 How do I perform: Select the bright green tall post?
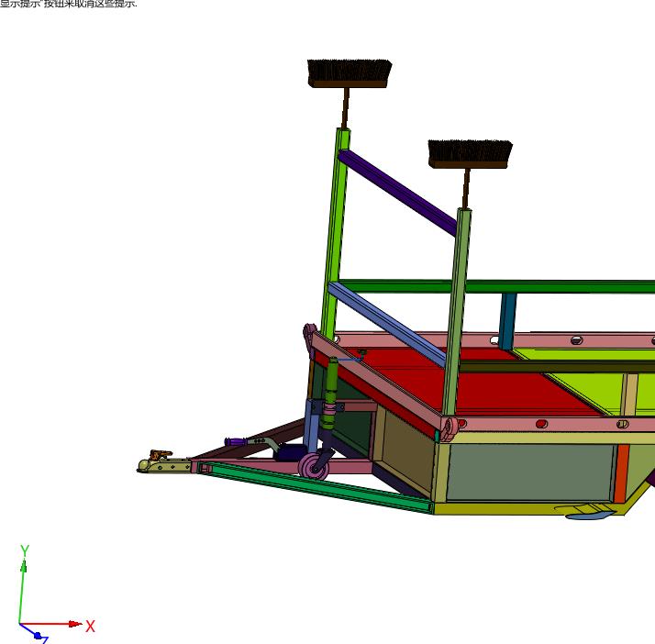(335, 234)
